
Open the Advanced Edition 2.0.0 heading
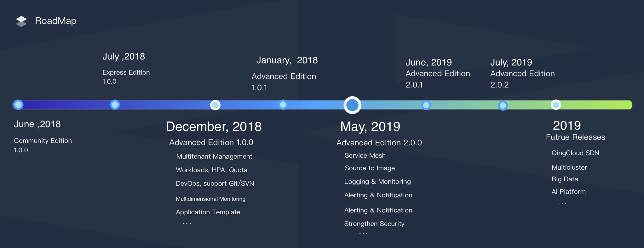[379, 143]
